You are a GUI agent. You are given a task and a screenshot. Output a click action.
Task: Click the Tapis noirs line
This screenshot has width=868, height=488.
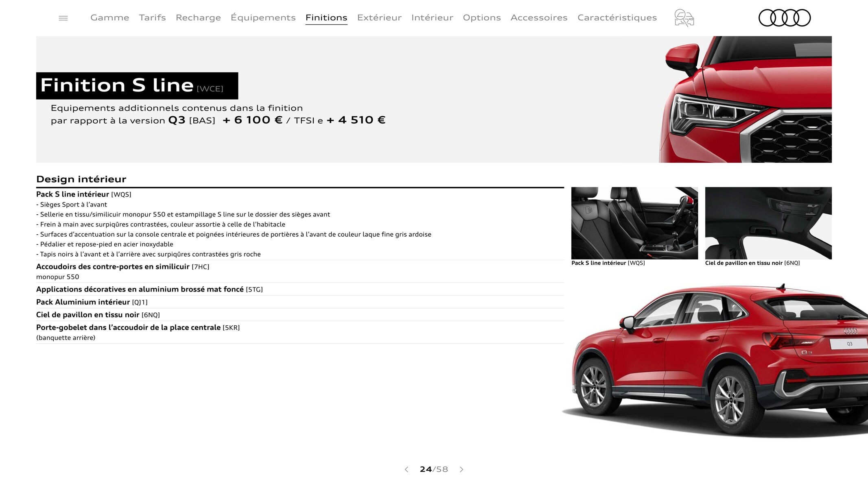[149, 254]
